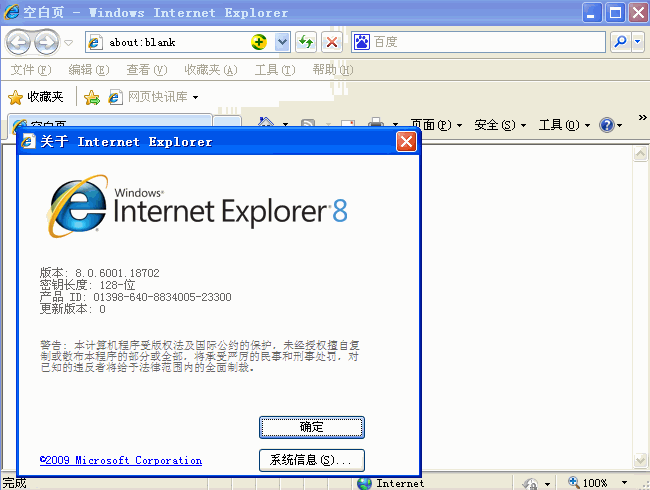Minimize the Internet Explorer window
Viewport: 650px width, 490px height.
592,12
